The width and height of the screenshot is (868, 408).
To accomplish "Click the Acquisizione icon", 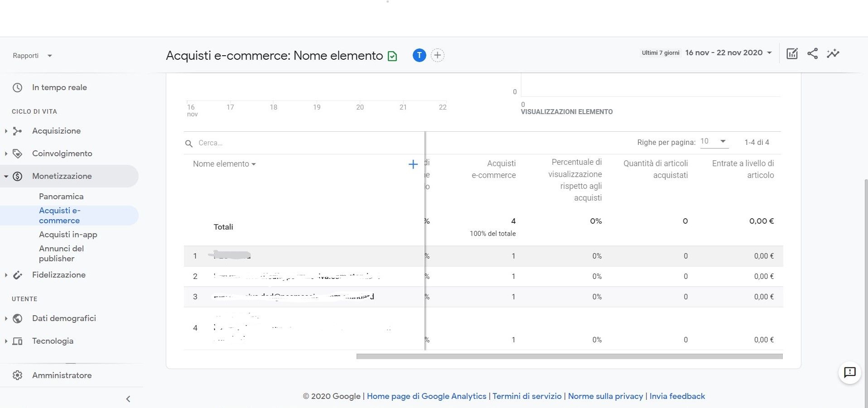I will tap(17, 131).
